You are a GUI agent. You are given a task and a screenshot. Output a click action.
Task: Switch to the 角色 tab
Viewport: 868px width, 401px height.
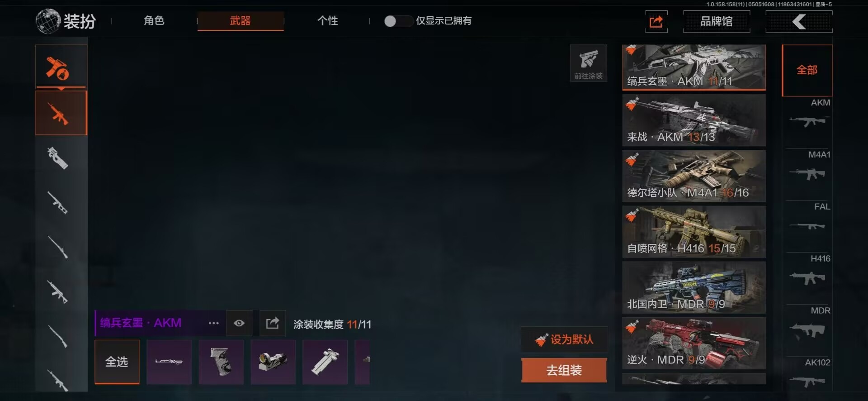154,21
